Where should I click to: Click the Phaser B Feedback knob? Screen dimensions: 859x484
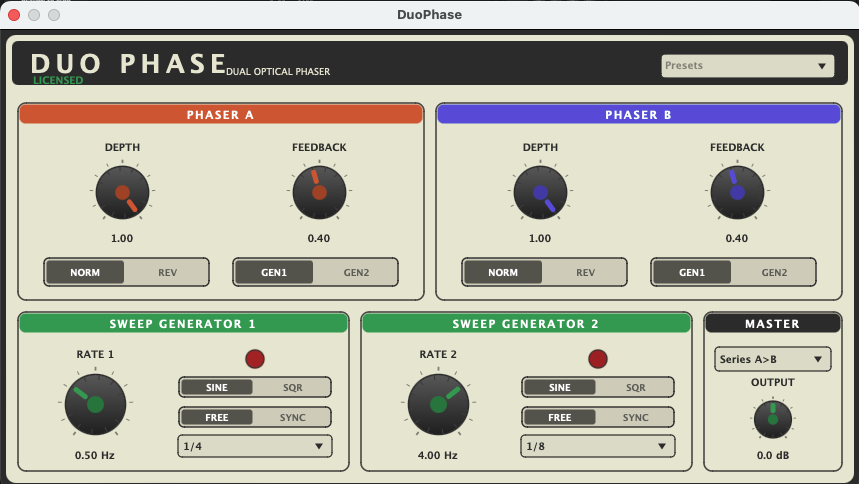(x=737, y=192)
